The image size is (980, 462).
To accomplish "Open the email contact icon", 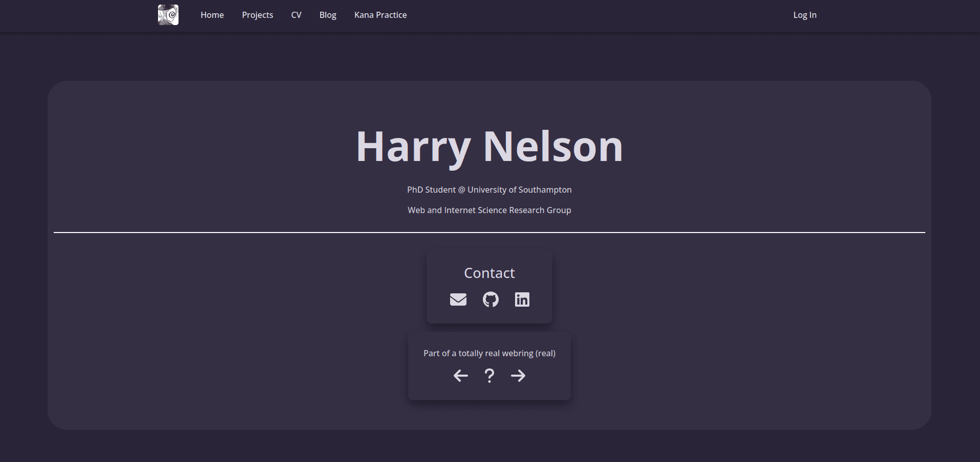I will pyautogui.click(x=458, y=299).
